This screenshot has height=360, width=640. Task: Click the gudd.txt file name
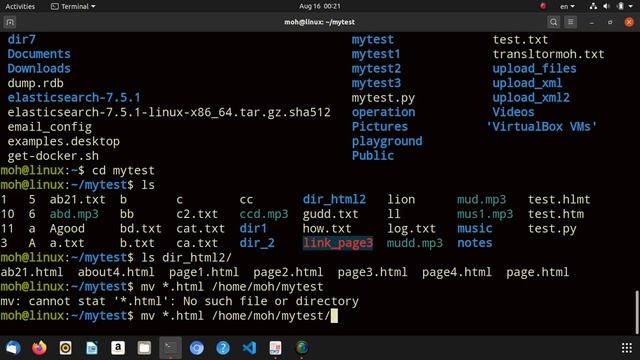331,214
